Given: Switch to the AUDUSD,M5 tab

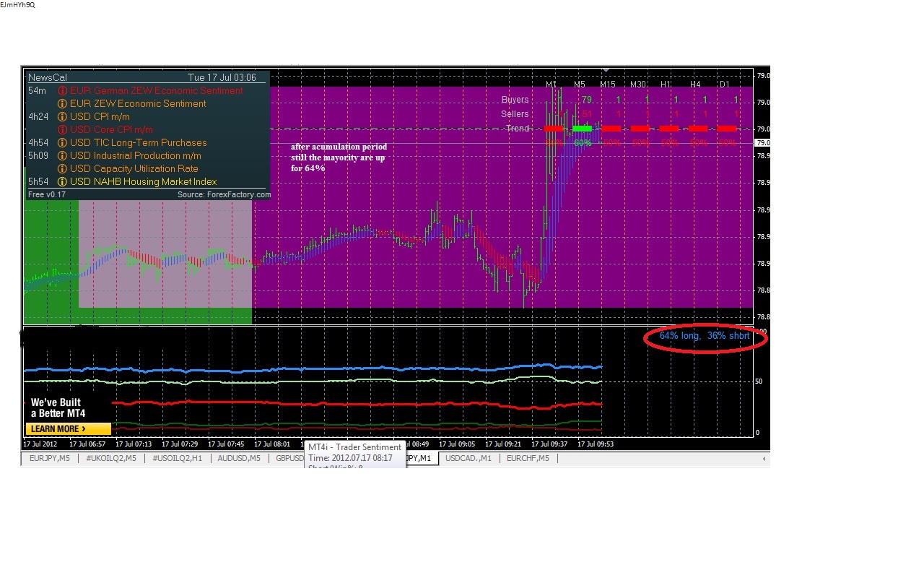Looking at the screenshot, I should 239,458.
